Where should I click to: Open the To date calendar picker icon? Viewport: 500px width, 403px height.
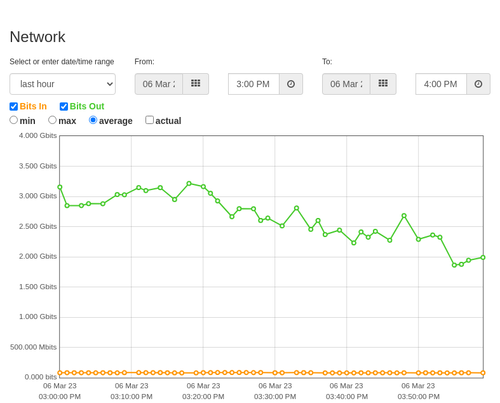(x=383, y=84)
